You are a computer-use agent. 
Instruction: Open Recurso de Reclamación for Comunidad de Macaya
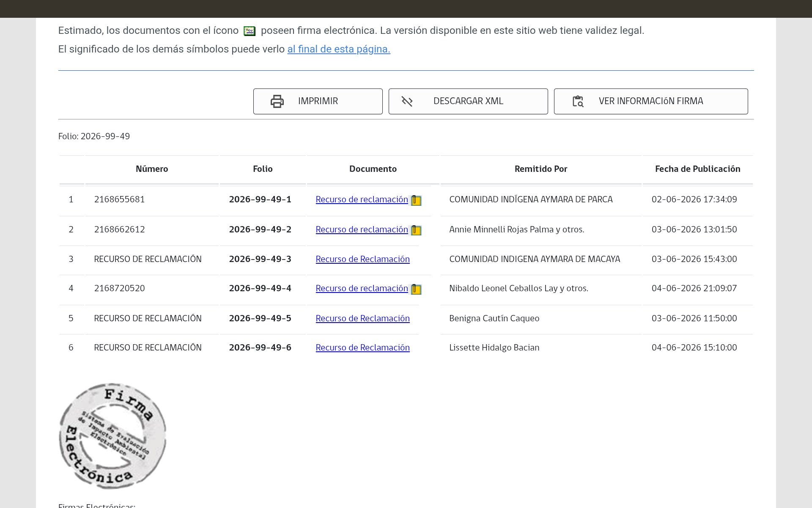[363, 259]
